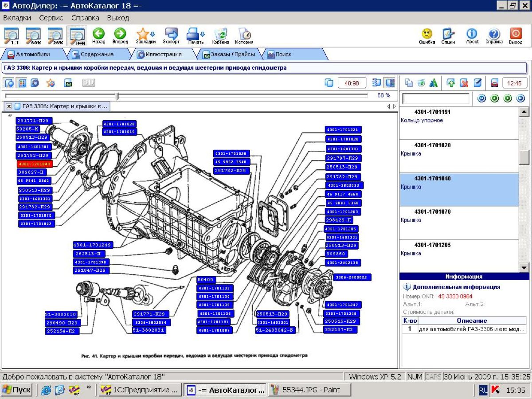
Task: Set zoom to 25% magnifier
Action: [56, 36]
